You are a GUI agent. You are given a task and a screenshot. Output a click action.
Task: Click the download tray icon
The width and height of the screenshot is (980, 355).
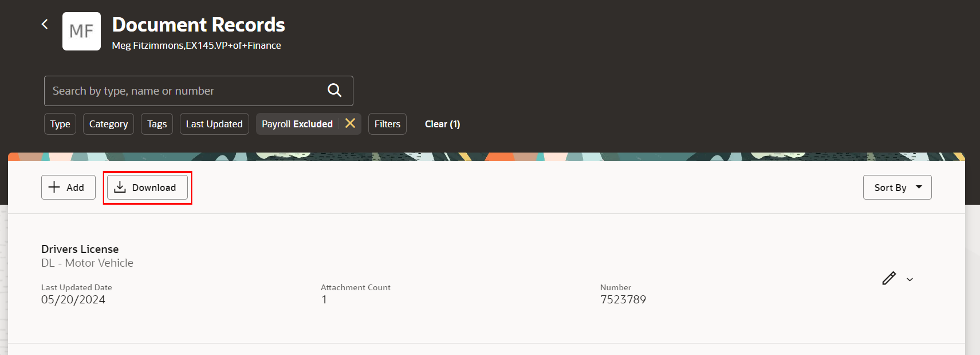point(120,187)
